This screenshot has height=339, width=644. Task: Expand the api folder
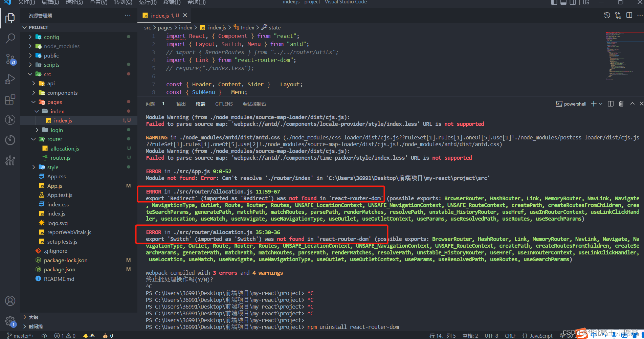point(79,83)
